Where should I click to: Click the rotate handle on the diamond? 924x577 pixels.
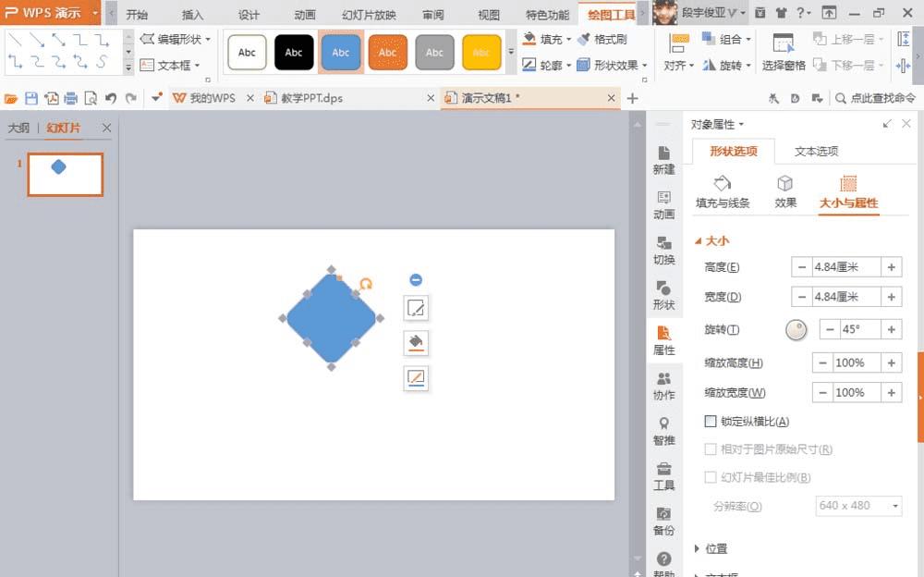[x=365, y=285]
